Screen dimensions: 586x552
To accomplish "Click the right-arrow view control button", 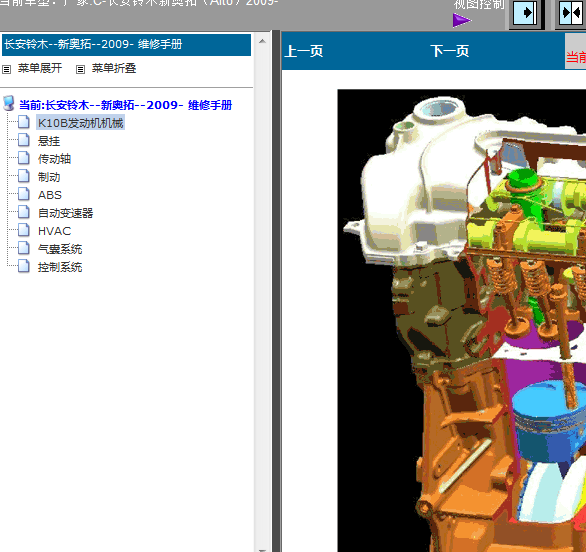I will click(525, 13).
